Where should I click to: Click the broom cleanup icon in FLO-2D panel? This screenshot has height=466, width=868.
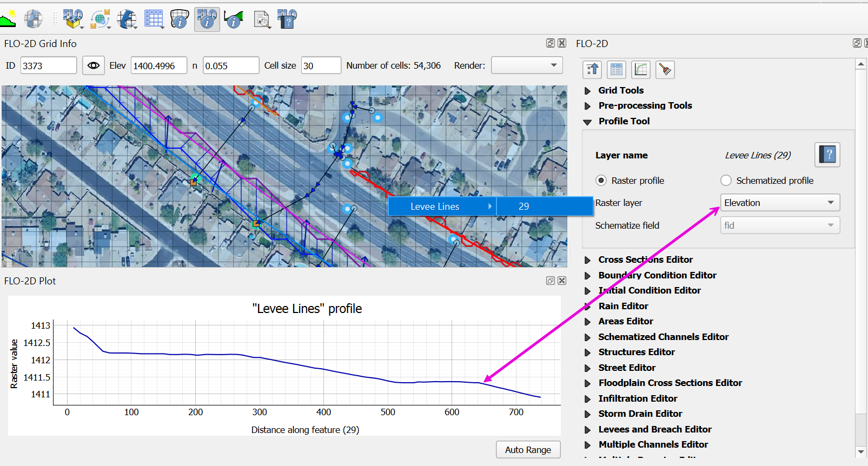pos(665,70)
